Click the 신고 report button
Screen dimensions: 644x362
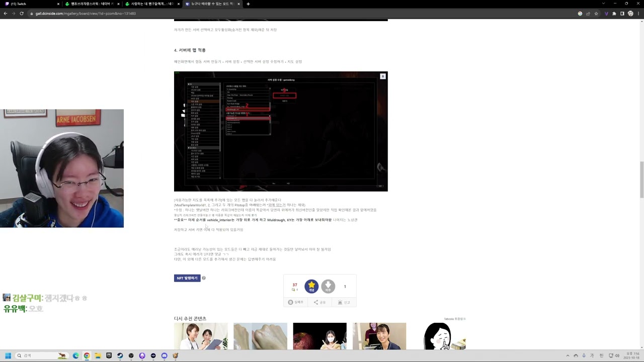[344, 302]
